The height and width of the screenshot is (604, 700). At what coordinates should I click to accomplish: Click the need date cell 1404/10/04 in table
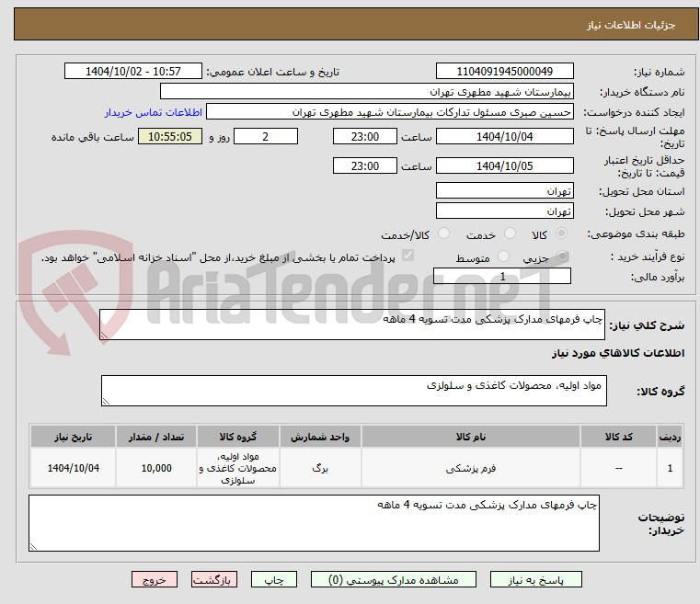[x=74, y=468]
